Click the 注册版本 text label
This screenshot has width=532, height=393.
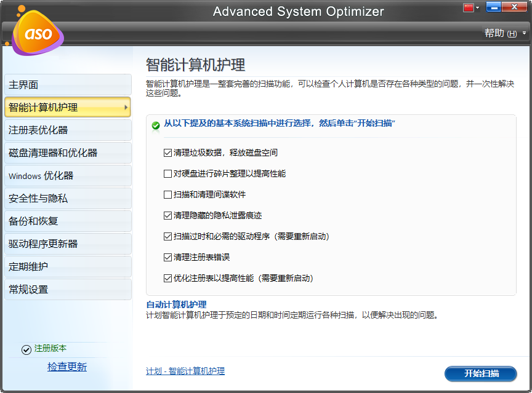[50, 348]
